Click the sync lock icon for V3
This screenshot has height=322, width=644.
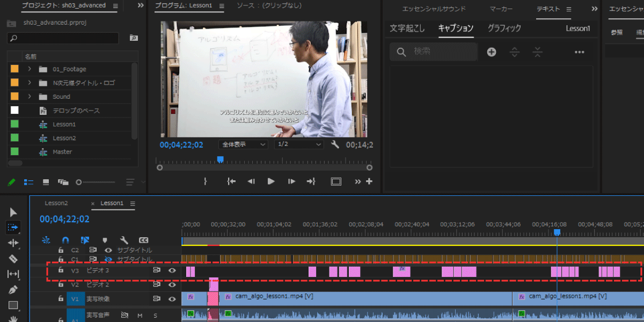click(x=157, y=270)
